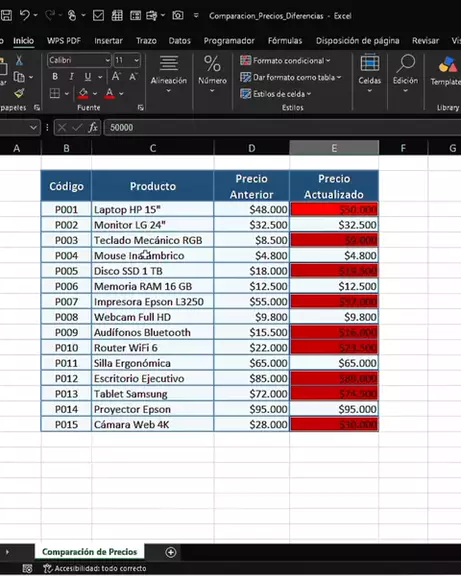The height and width of the screenshot is (576, 461).
Task: Click the Cut scissors icon
Action: point(19,61)
